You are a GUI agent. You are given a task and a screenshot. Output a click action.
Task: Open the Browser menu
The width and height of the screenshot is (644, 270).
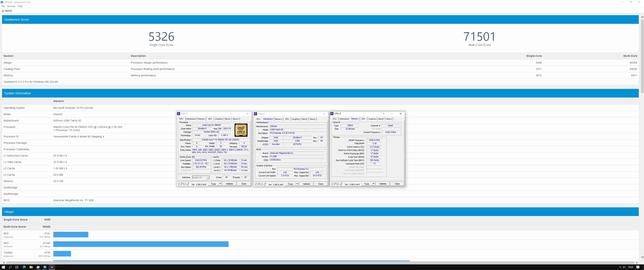[11, 6]
